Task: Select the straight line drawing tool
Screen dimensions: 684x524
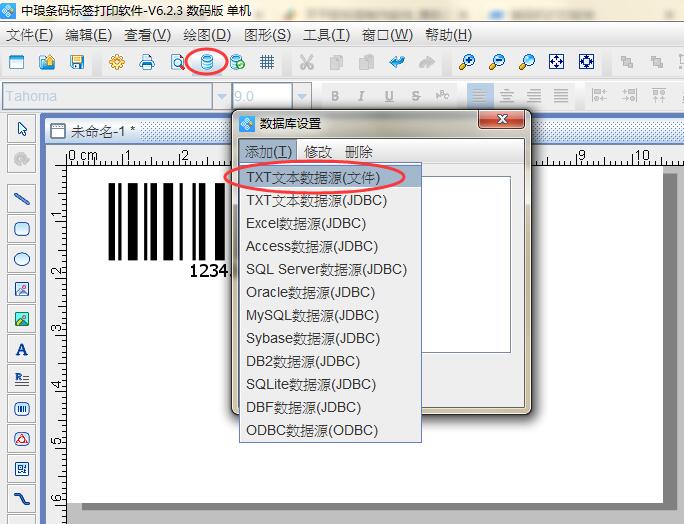Action: click(22, 199)
